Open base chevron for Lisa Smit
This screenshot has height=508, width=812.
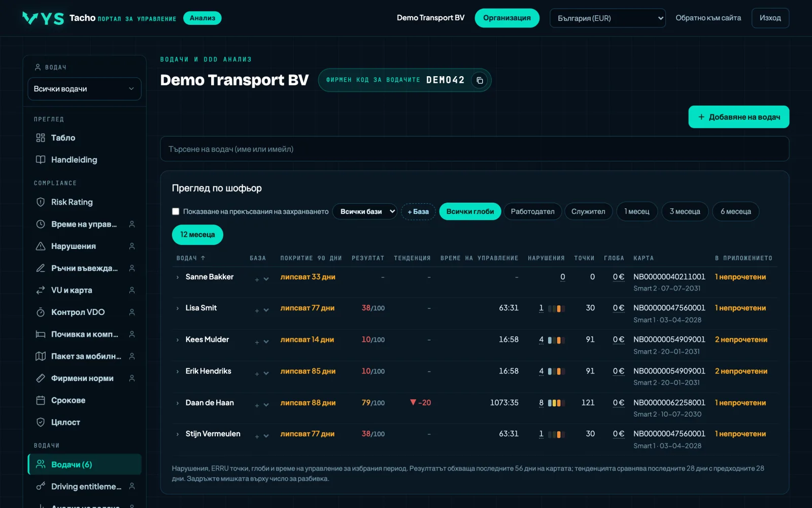[266, 310]
